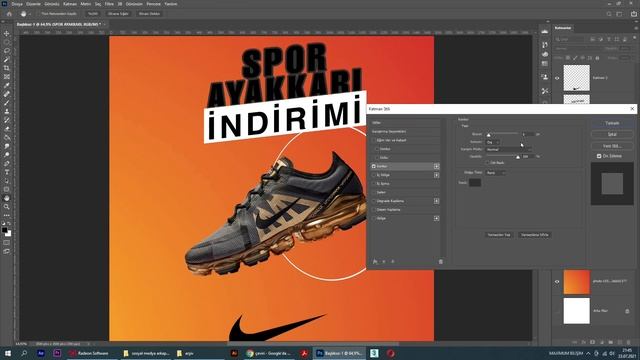Open Illustrator from the taskbar

click(234, 353)
